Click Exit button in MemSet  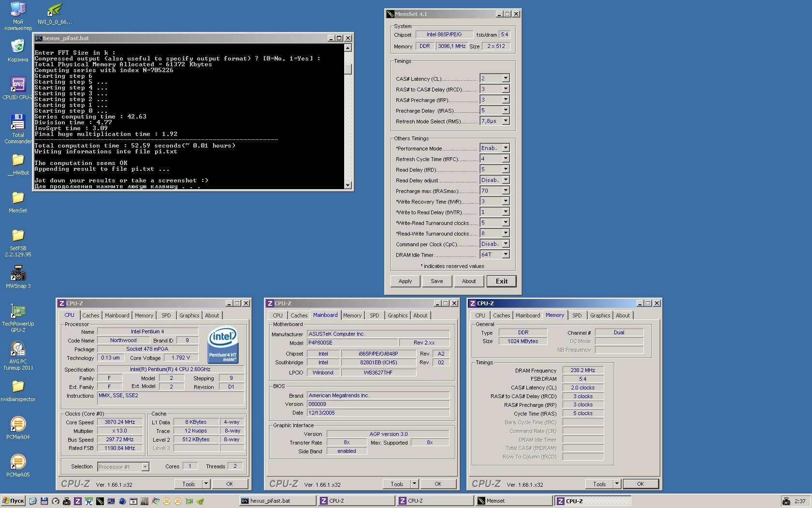pos(502,281)
